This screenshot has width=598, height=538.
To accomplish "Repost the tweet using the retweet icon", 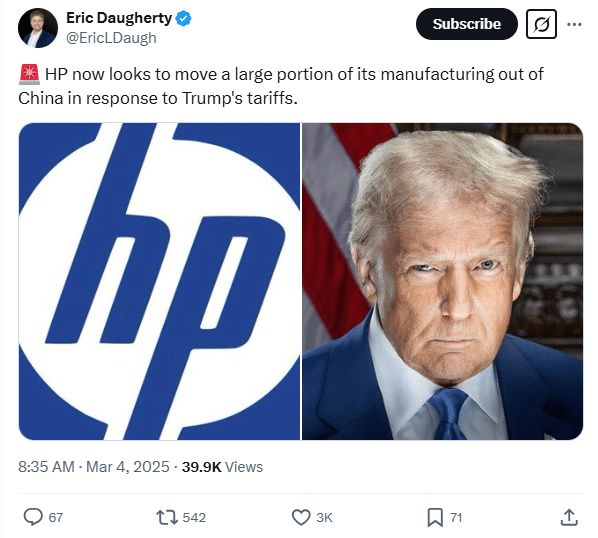I will tap(167, 517).
